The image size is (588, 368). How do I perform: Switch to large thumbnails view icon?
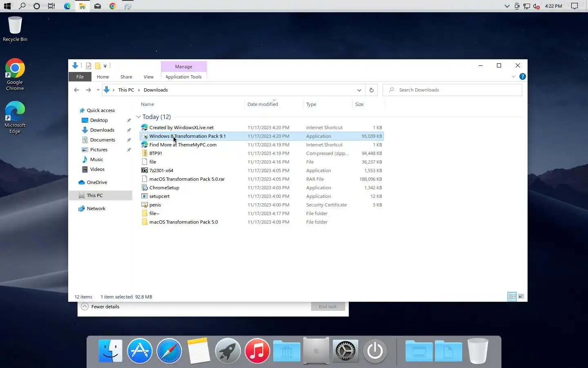521,296
